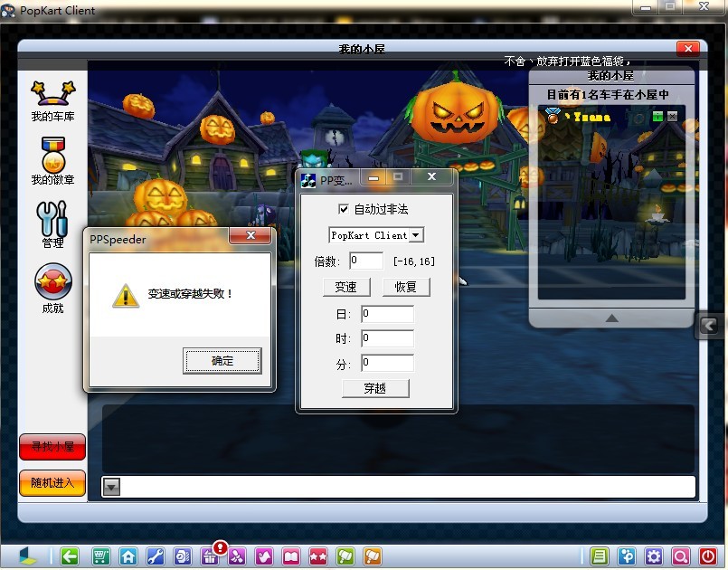Close the PPSpeeder error dialog
The width and height of the screenshot is (728, 570).
click(251, 235)
